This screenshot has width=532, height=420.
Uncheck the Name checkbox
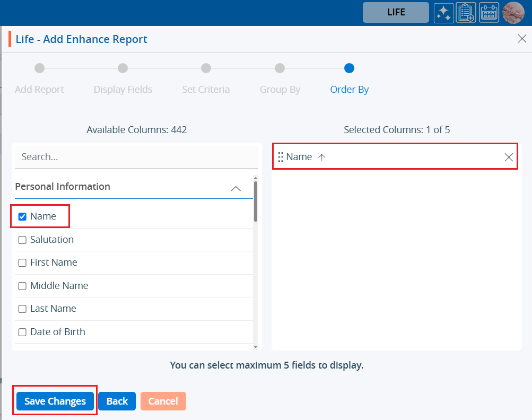(x=22, y=216)
